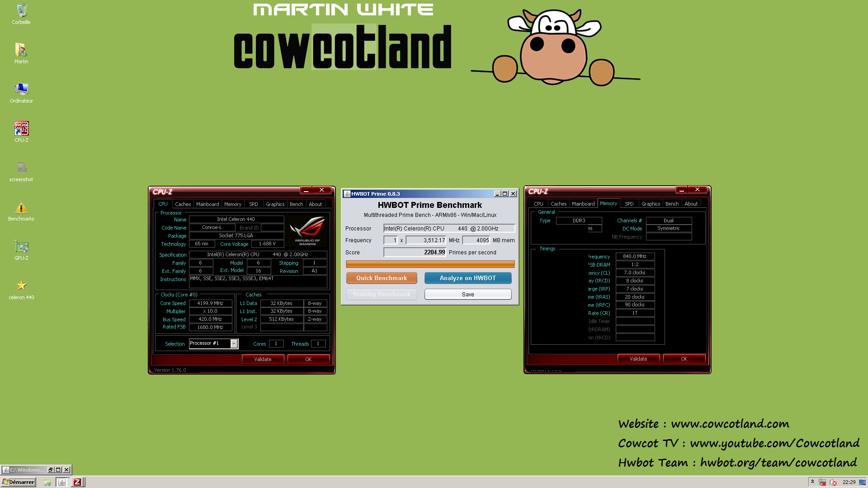Screen dimensions: 868x488
Task: Open Mainboard tab in right CPU-Z window
Action: pos(583,204)
